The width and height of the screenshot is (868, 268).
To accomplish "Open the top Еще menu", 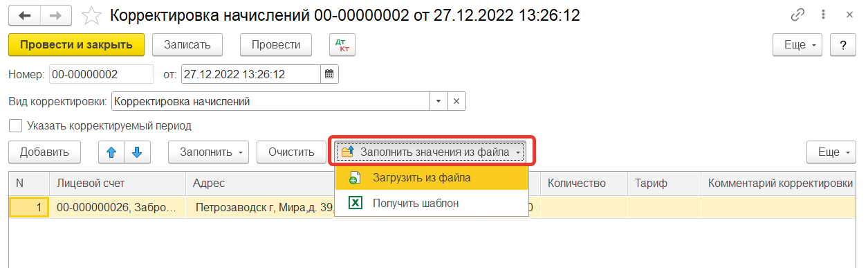I will coord(797,45).
